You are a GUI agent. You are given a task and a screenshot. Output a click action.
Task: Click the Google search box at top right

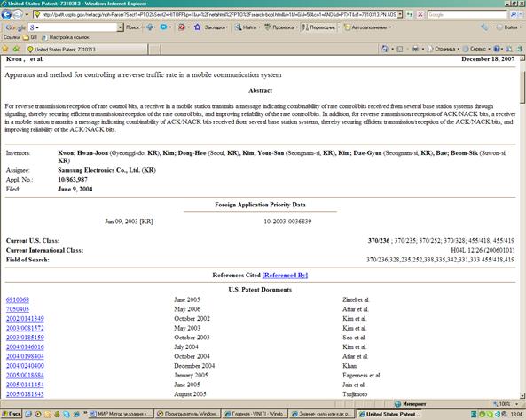click(x=467, y=15)
